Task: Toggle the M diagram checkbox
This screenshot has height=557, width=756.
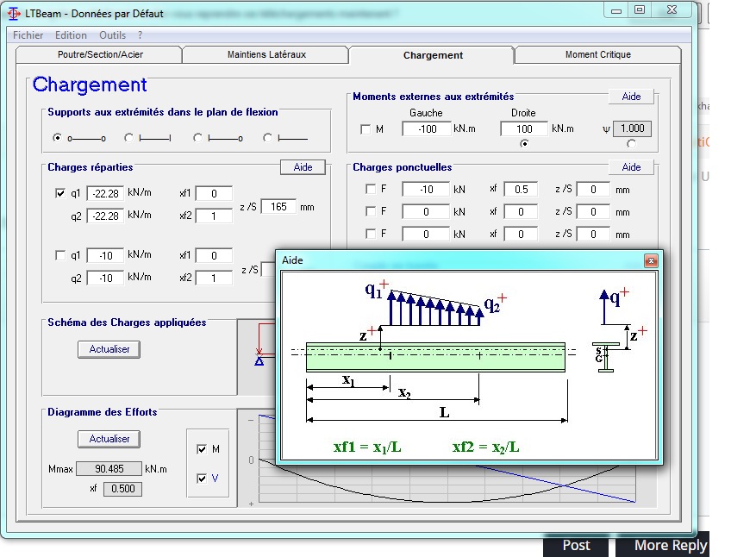Action: [x=202, y=449]
